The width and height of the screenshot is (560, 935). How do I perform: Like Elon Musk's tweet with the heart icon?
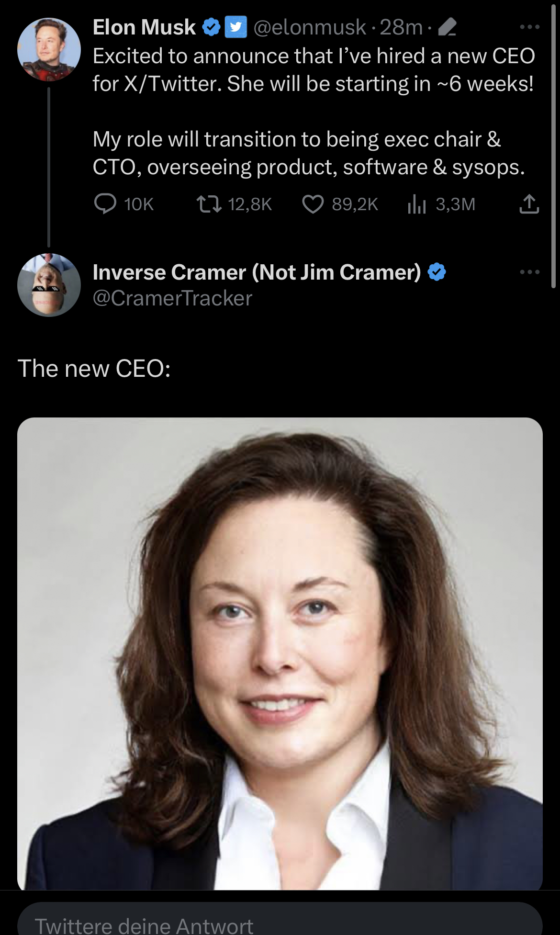click(x=313, y=204)
